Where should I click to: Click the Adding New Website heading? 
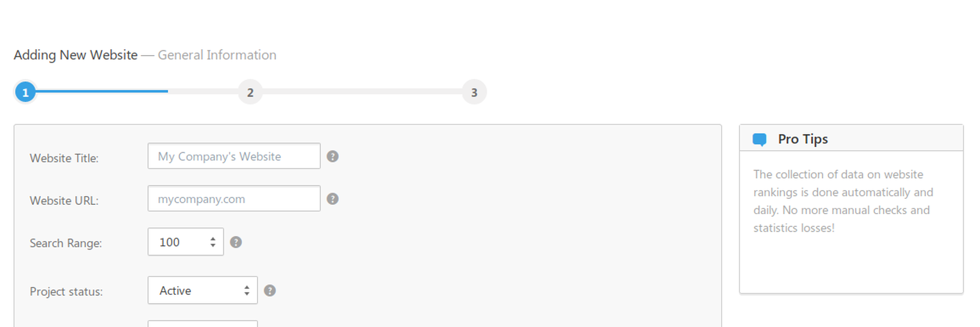(x=76, y=55)
